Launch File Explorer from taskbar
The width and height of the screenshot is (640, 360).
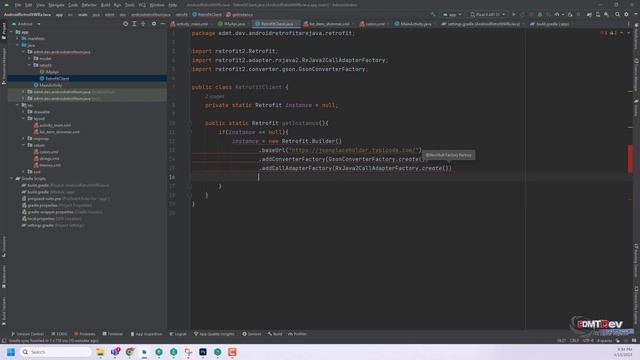[100, 352]
